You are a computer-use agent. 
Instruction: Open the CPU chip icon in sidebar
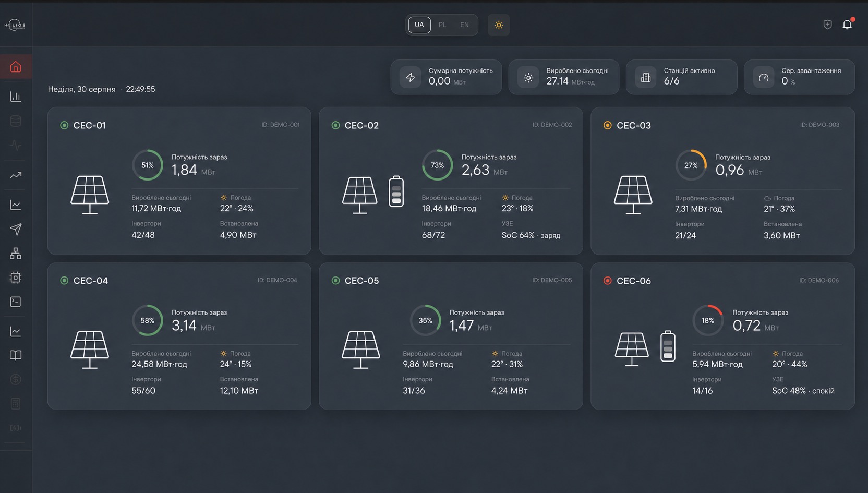16,278
